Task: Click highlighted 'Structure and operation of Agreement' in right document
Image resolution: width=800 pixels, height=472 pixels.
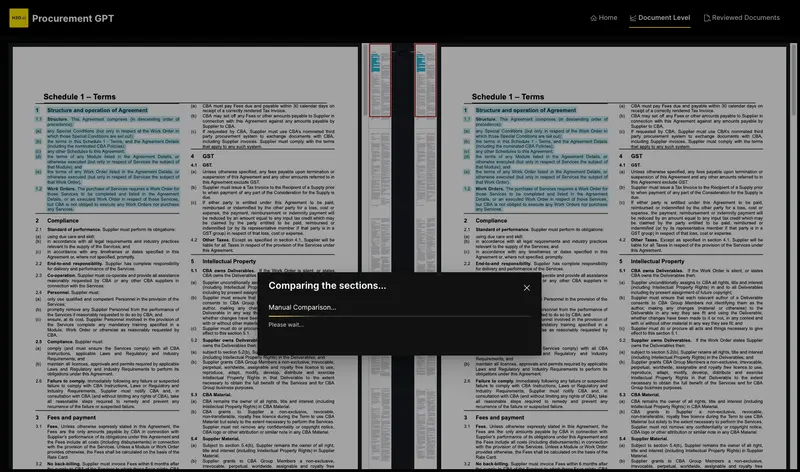Action: (526, 110)
